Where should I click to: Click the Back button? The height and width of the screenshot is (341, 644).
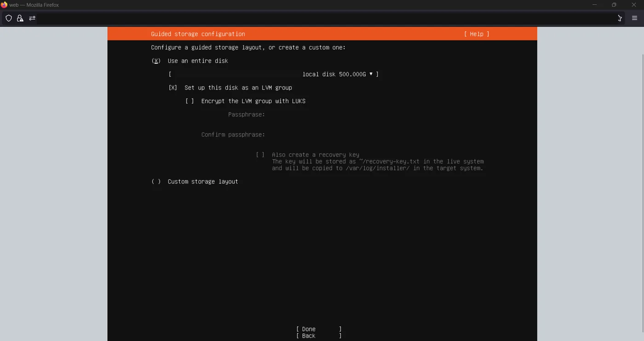[x=319, y=336]
